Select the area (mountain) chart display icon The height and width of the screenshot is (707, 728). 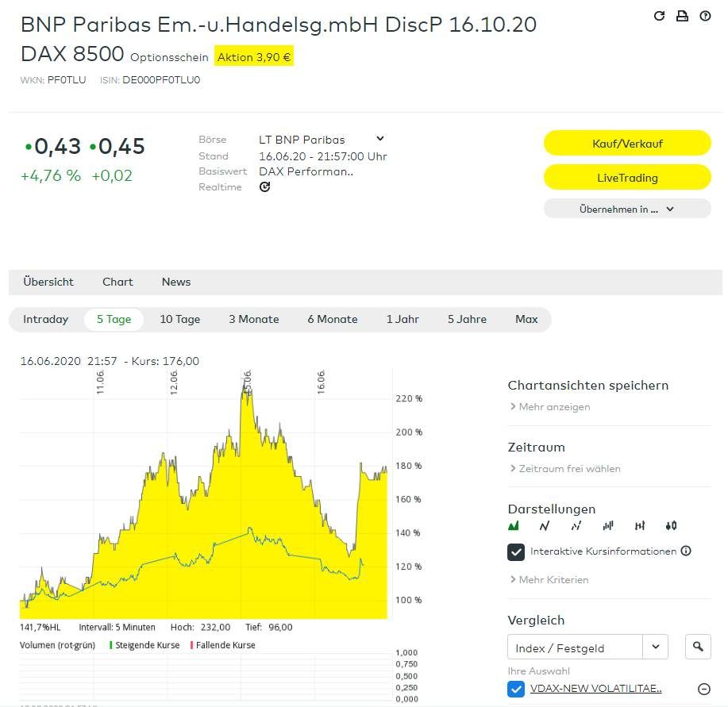513,525
